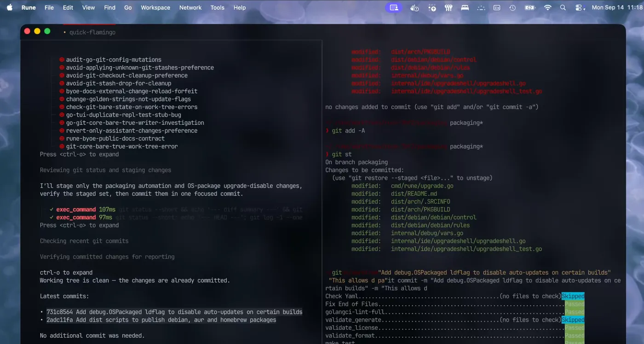The height and width of the screenshot is (344, 644).
Task: Open the Wi-Fi menu
Action: point(547,7)
